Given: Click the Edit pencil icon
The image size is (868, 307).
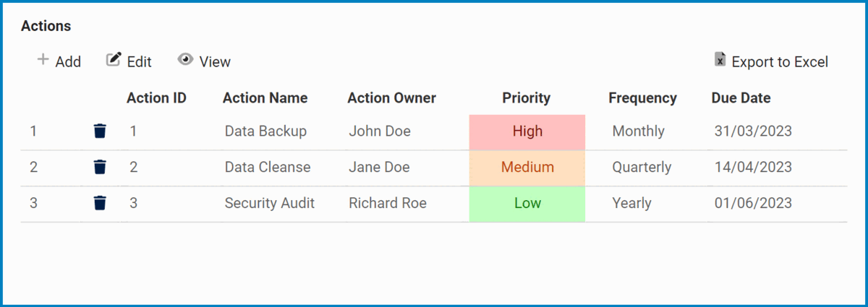Looking at the screenshot, I should (x=114, y=60).
